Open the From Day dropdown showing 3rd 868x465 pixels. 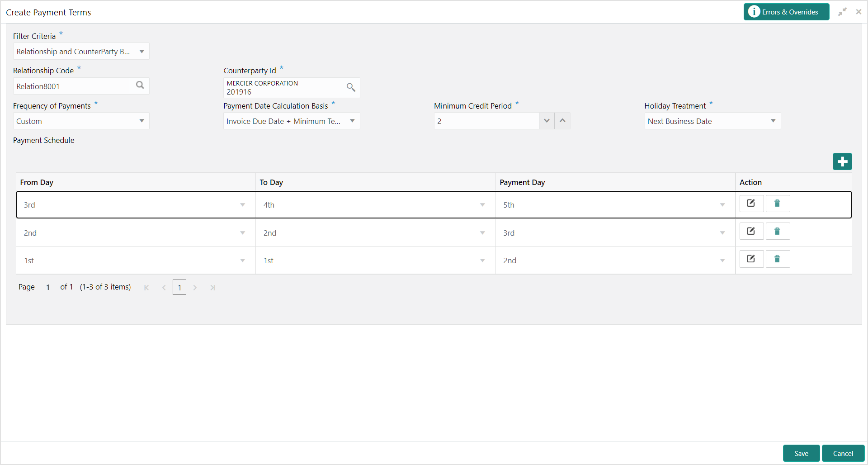[136, 205]
